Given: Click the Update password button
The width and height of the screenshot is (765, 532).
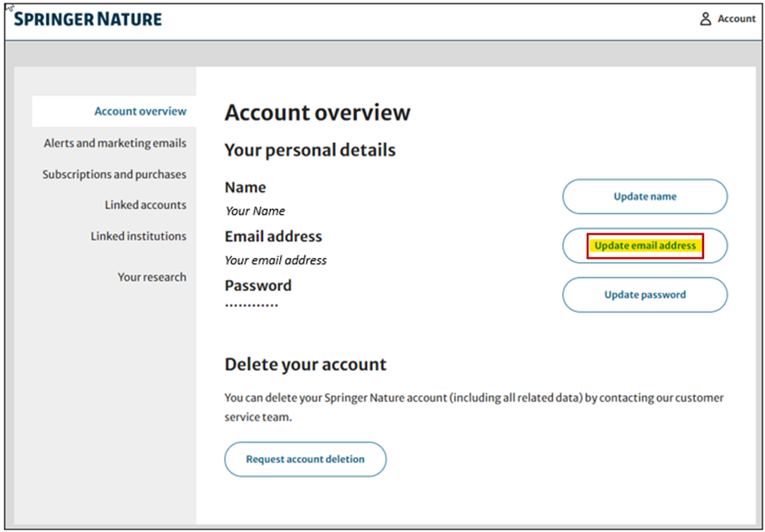Looking at the screenshot, I should pos(645,294).
